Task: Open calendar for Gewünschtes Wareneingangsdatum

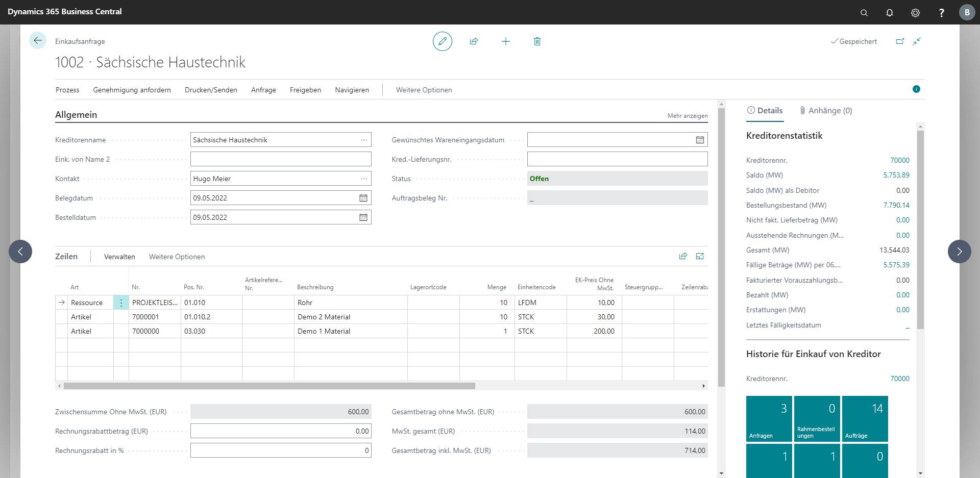Action: tap(700, 140)
